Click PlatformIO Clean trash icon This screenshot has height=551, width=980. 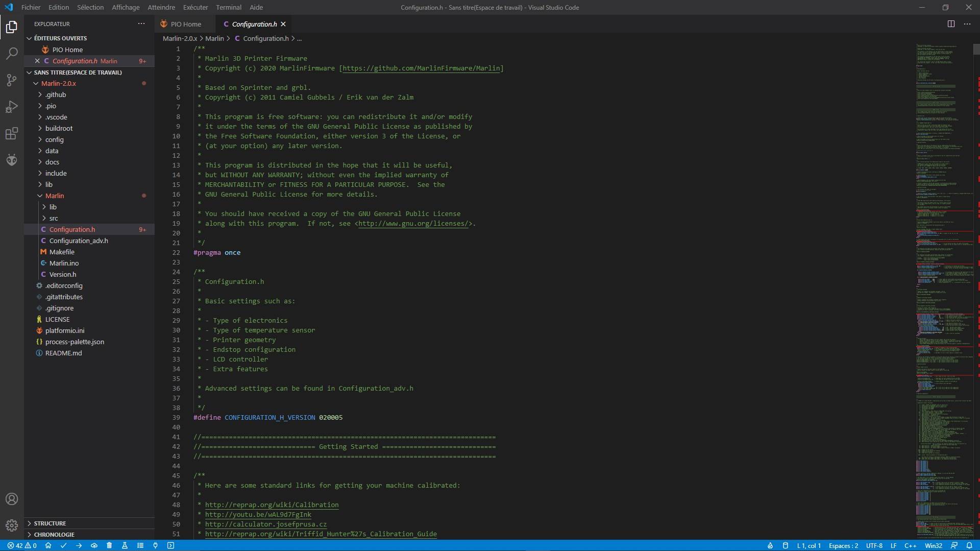(109, 545)
